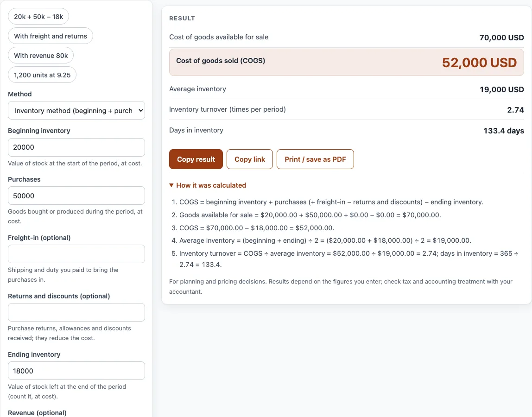Click the Method field label
This screenshot has width=532, height=417.
pos(19,94)
